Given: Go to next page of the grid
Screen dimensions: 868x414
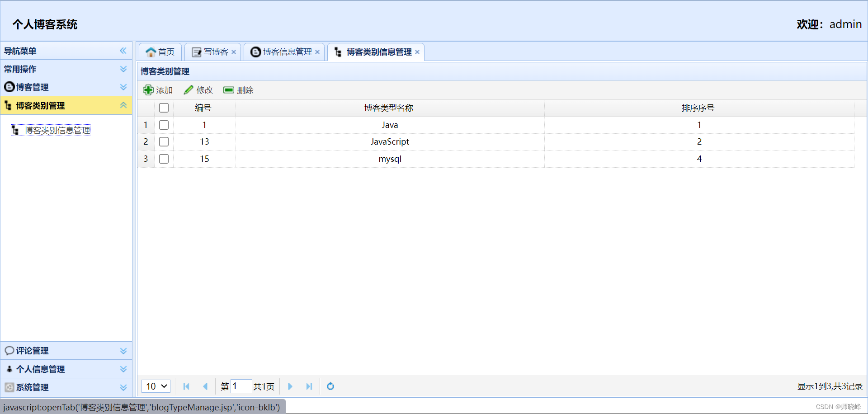Looking at the screenshot, I should pyautogui.click(x=290, y=386).
